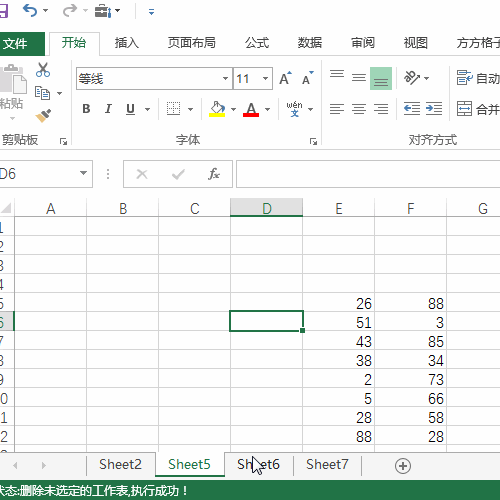Switch to the 数据 ribbon tab
Screen dimensions: 500x500
[x=310, y=43]
